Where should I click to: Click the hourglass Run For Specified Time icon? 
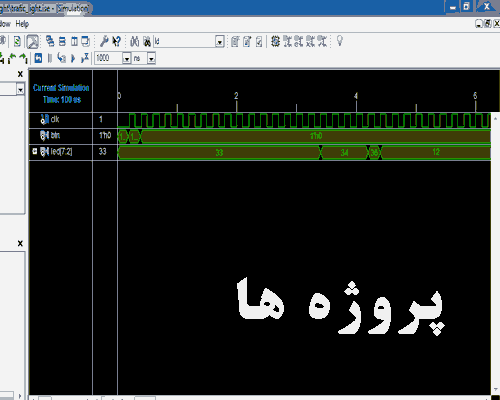coord(85,58)
